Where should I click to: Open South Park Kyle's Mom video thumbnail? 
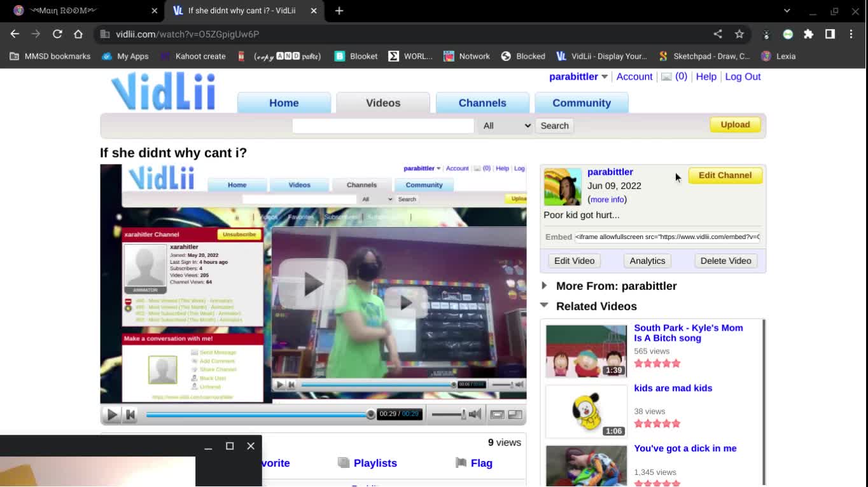586,351
